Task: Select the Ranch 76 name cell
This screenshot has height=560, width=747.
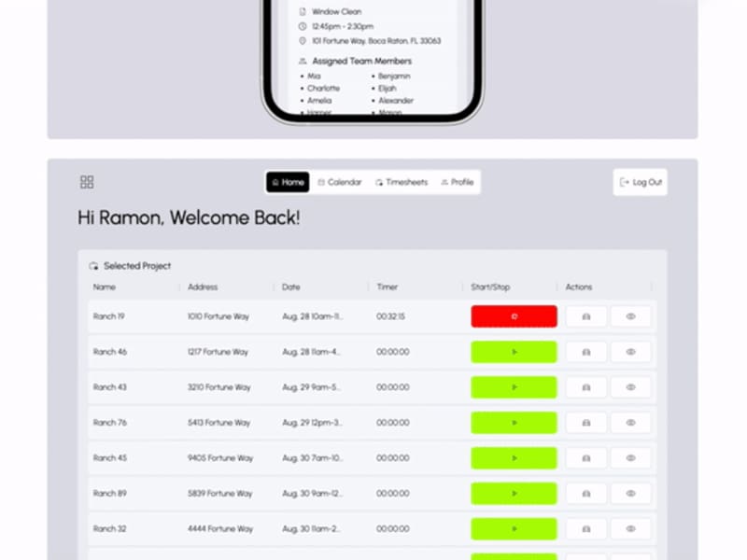Action: pos(110,423)
